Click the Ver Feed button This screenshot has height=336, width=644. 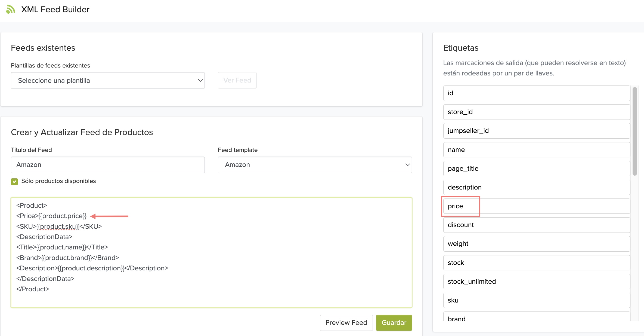[237, 80]
